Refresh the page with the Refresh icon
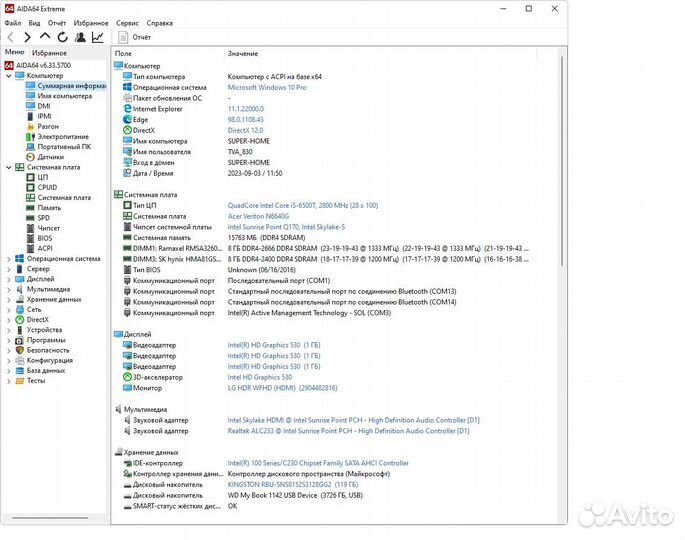Viewport: 685px width, 540px height. [62, 38]
